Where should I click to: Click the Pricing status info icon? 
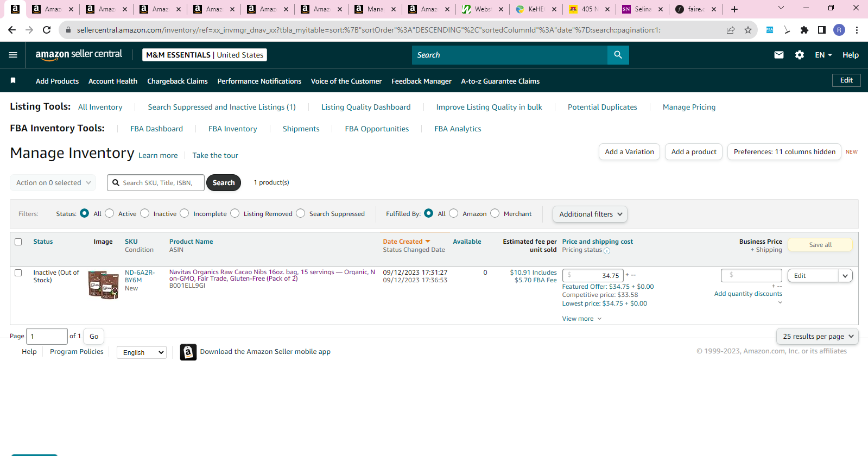point(607,251)
